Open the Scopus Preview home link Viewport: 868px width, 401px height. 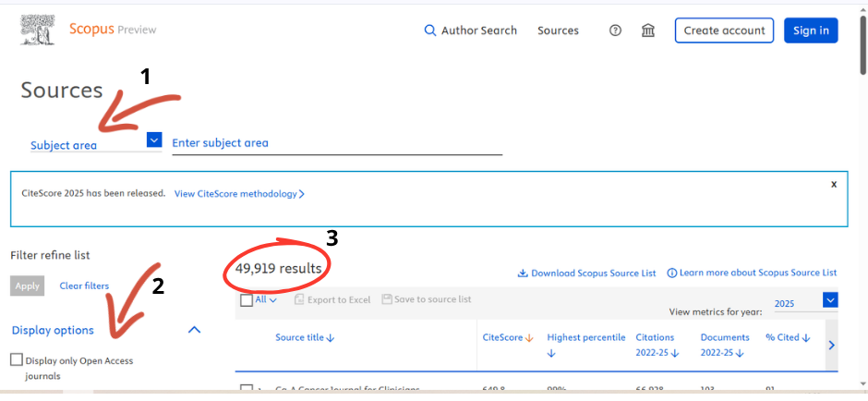113,30
